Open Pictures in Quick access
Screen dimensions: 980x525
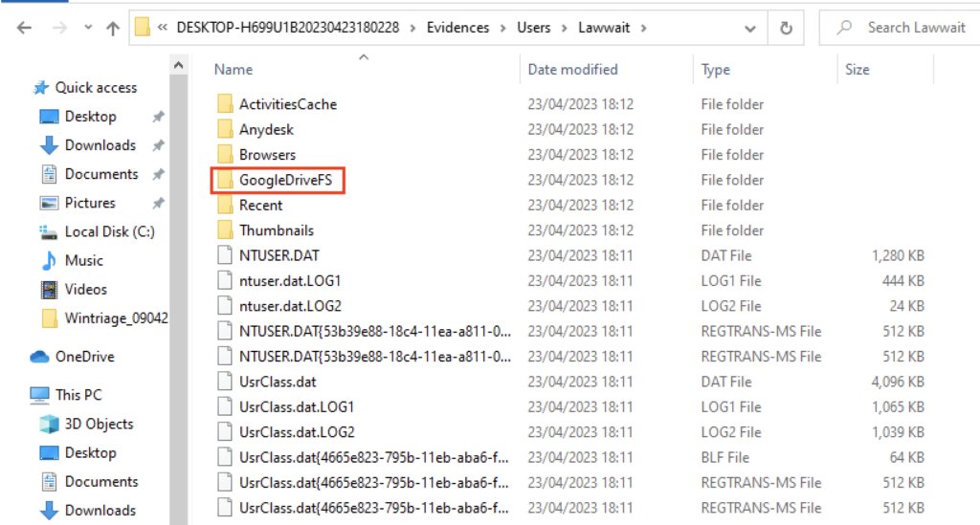[x=90, y=203]
